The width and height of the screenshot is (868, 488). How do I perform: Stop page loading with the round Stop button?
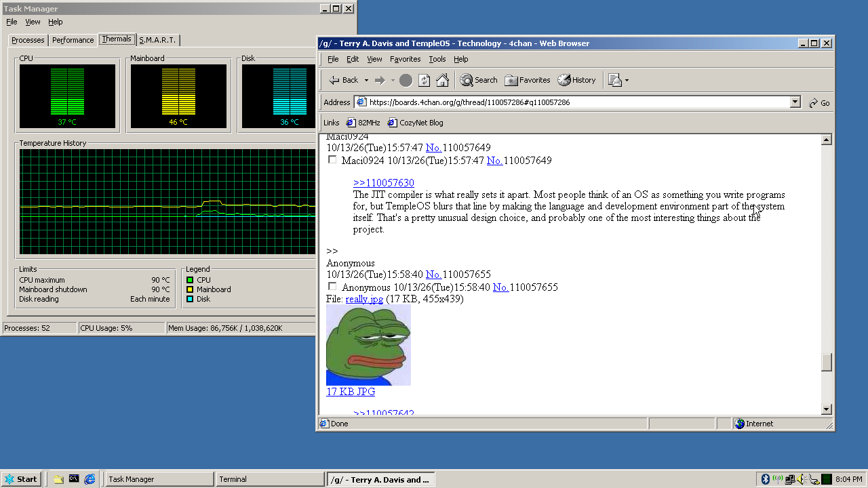[x=406, y=80]
